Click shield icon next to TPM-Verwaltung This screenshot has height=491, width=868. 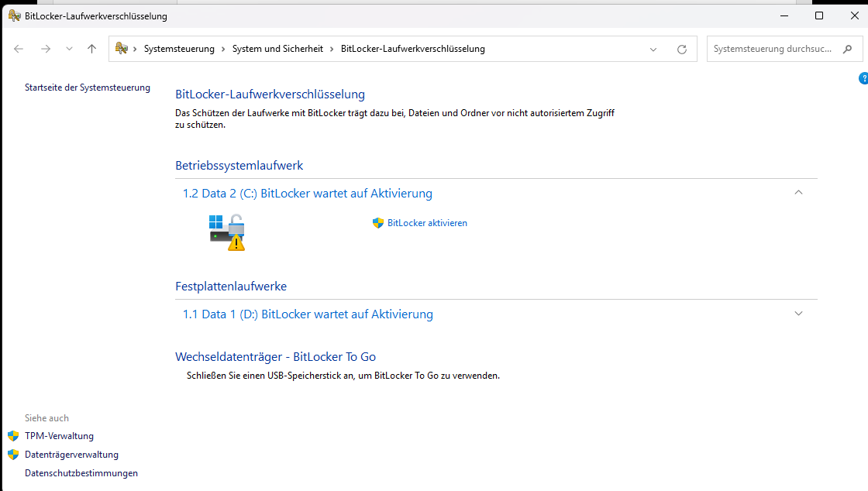(x=13, y=436)
